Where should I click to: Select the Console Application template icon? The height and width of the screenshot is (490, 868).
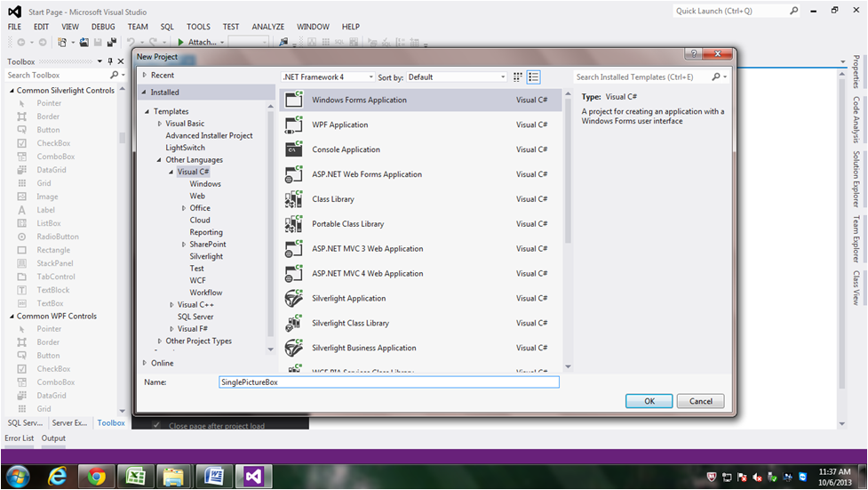click(294, 149)
